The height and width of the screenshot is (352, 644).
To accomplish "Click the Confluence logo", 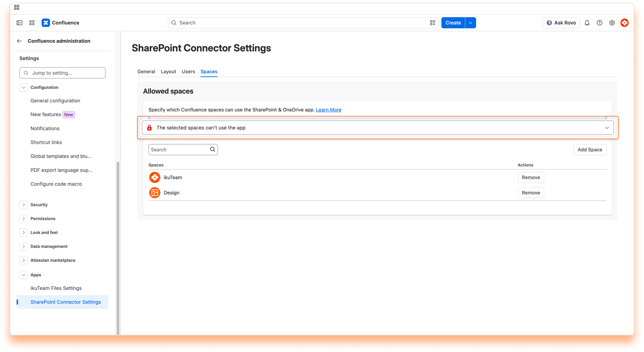I will point(46,23).
